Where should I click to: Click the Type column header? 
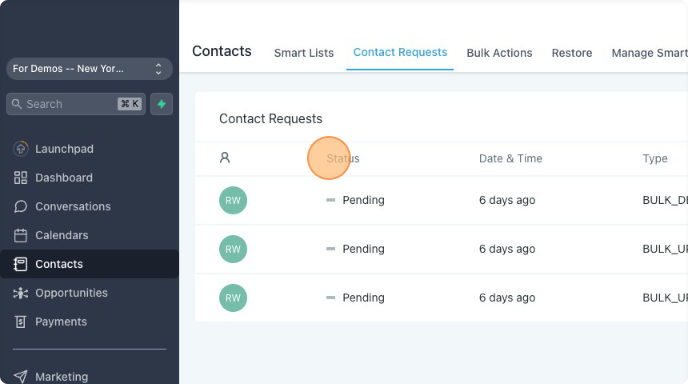pos(655,158)
